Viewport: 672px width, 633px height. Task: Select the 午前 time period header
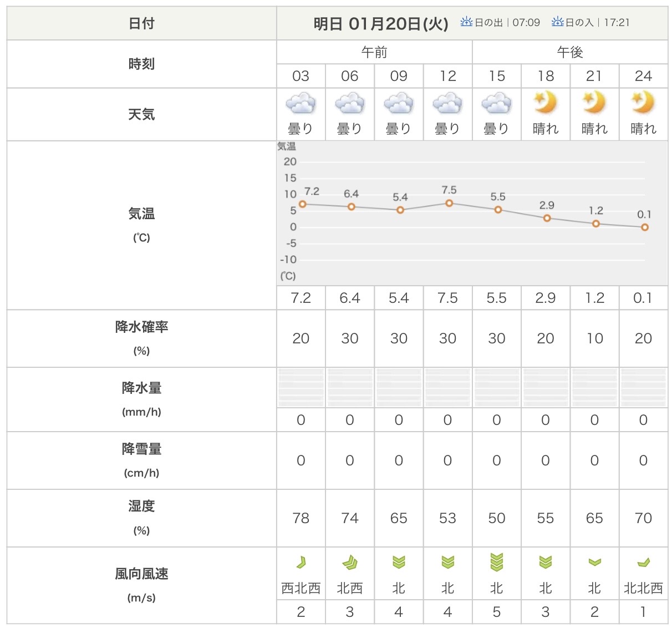pos(374,52)
